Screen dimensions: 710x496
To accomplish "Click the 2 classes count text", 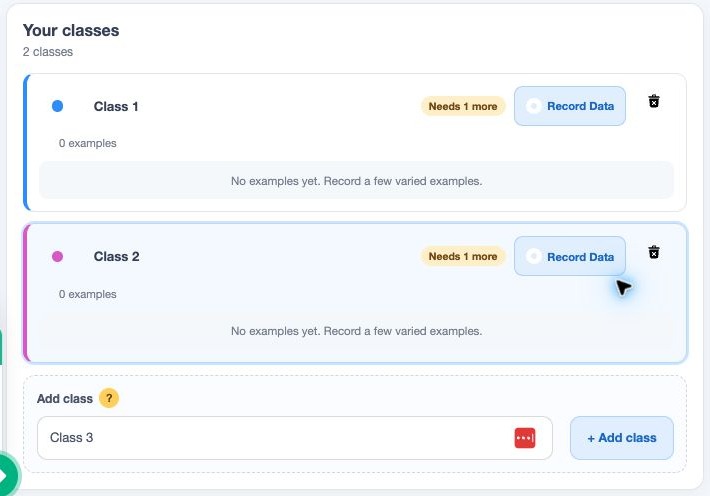I will (48, 52).
